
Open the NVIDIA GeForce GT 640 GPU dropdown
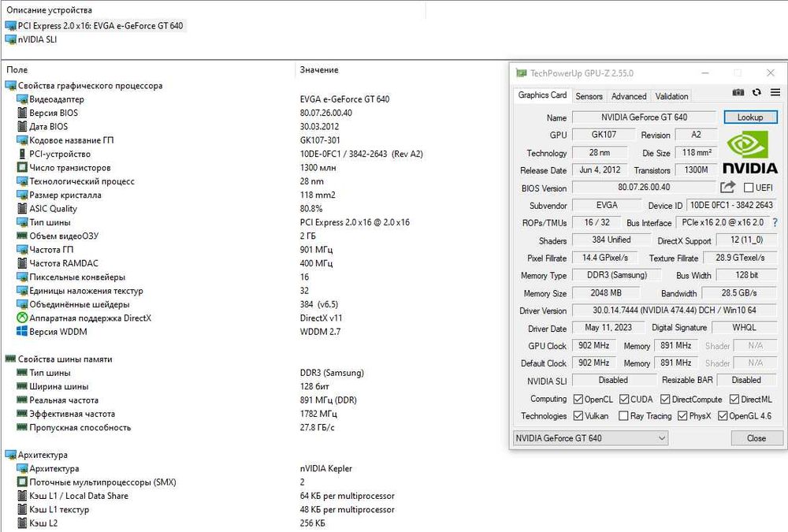click(x=590, y=438)
